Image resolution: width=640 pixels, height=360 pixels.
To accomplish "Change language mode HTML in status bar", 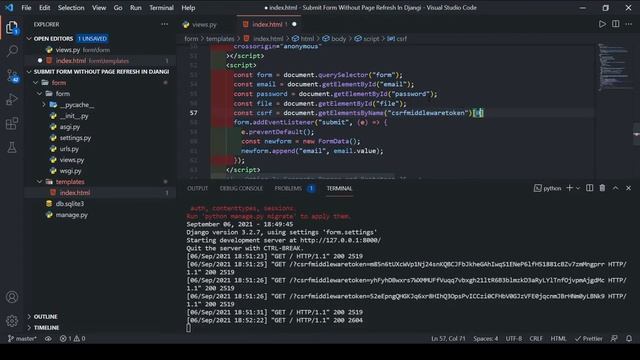I will (x=558, y=338).
